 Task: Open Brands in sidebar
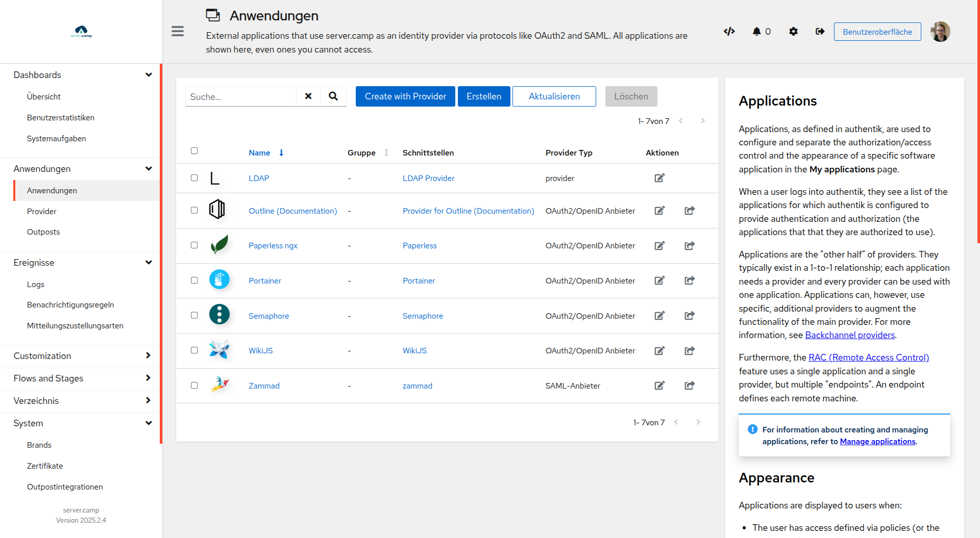(39, 445)
